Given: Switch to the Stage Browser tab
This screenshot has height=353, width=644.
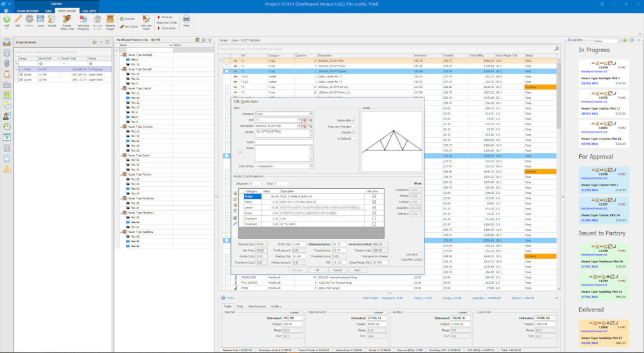Looking at the screenshot, I should tap(27, 11).
